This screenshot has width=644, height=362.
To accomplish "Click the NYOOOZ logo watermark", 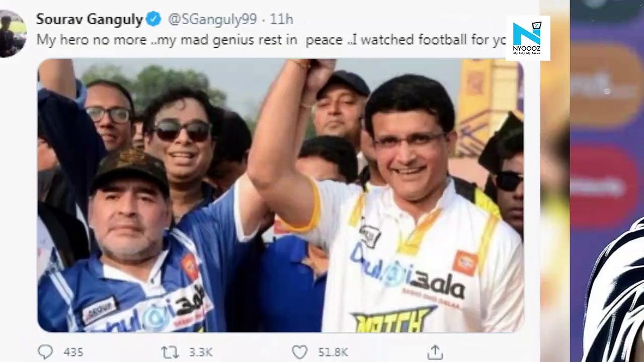I will click(x=528, y=38).
